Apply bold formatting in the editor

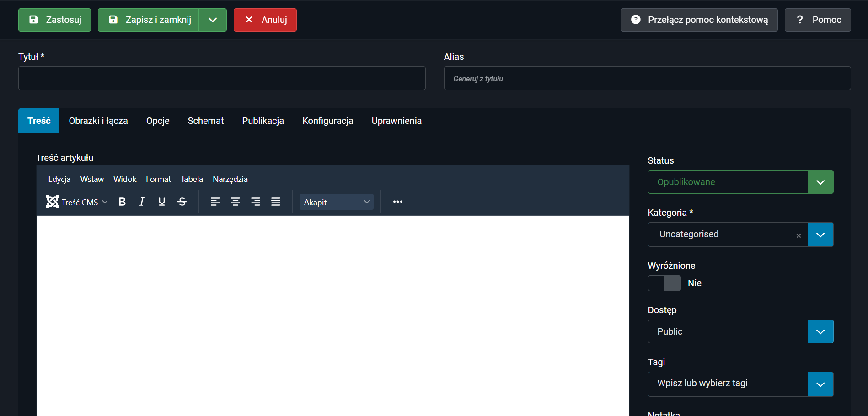[122, 202]
